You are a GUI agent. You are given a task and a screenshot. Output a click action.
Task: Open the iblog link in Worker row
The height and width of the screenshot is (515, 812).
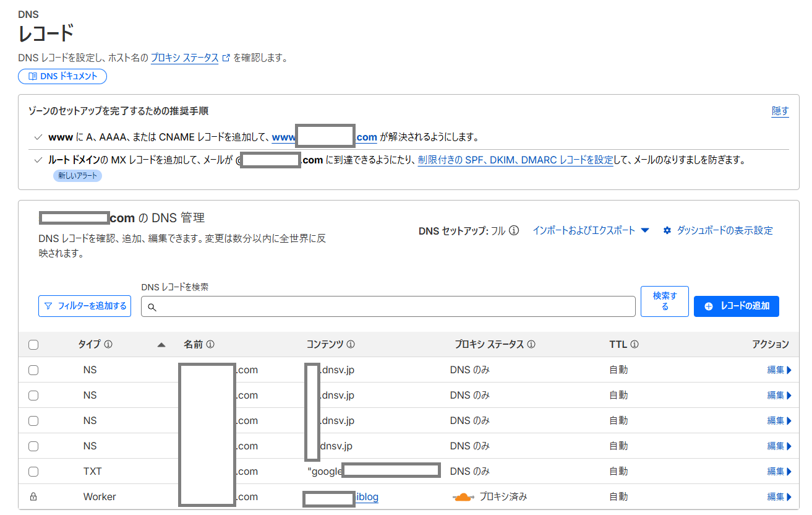pyautogui.click(x=367, y=497)
